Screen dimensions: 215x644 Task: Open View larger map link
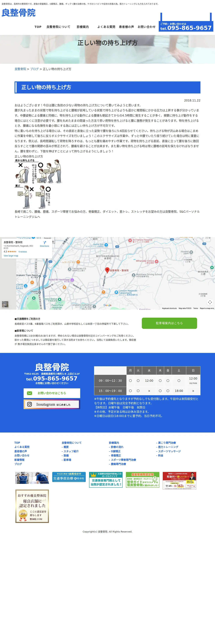[11, 256]
